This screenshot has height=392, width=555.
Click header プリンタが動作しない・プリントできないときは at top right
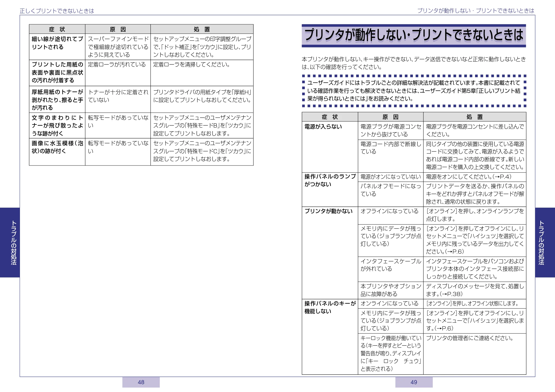(x=476, y=11)
